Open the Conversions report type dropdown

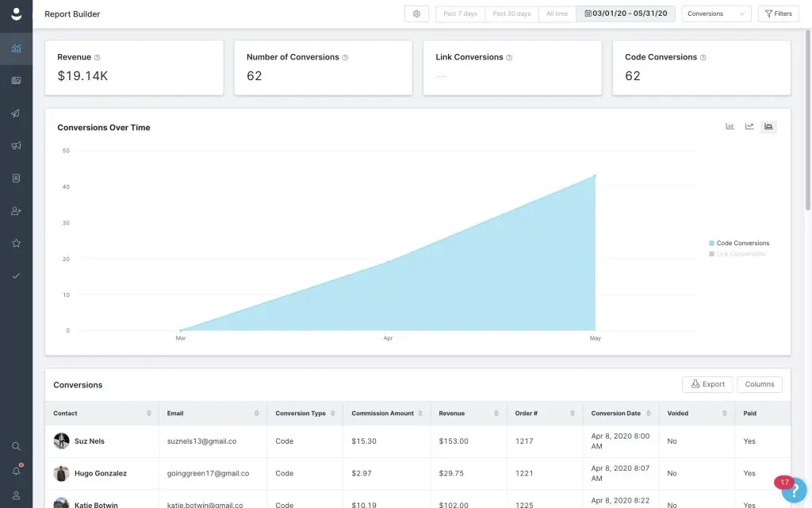click(716, 13)
